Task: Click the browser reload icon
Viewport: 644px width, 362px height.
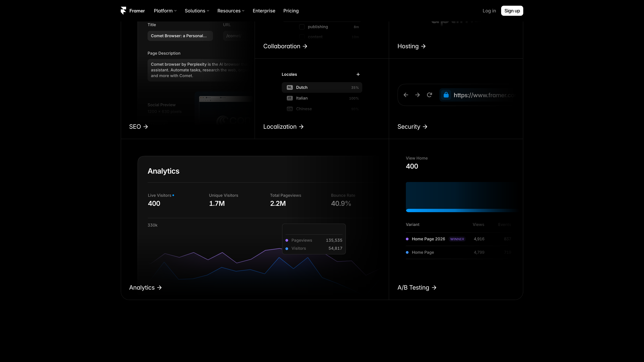Action: pos(429,95)
